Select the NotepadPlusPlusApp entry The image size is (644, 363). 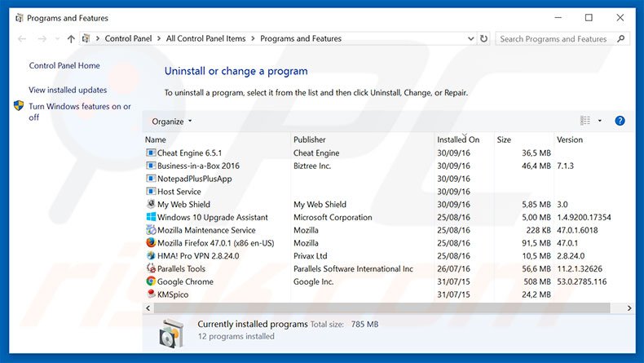point(195,179)
